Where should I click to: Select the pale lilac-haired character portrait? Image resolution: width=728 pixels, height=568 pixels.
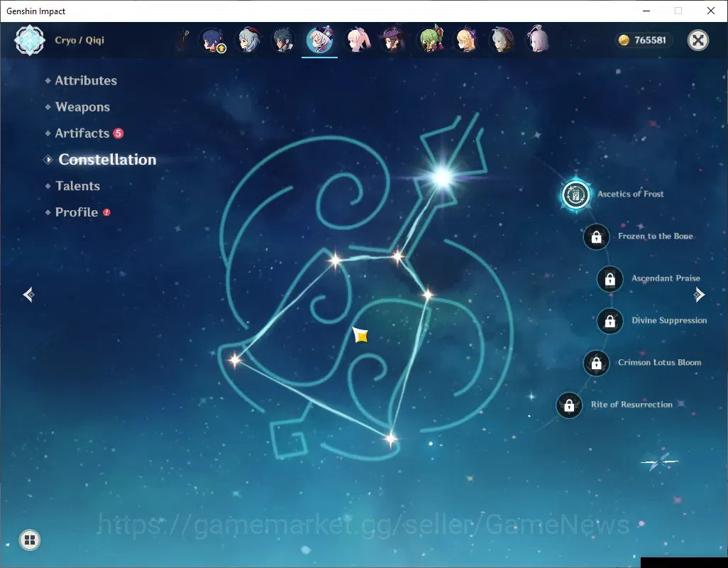click(538, 39)
